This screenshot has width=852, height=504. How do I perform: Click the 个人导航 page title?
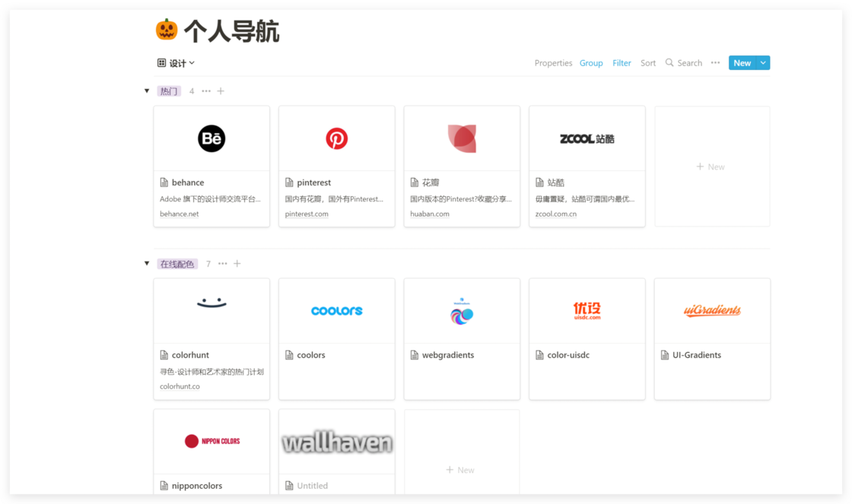pyautogui.click(x=231, y=31)
